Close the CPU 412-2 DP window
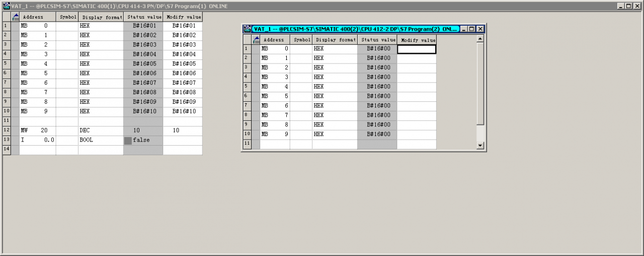644x256 pixels. point(480,29)
